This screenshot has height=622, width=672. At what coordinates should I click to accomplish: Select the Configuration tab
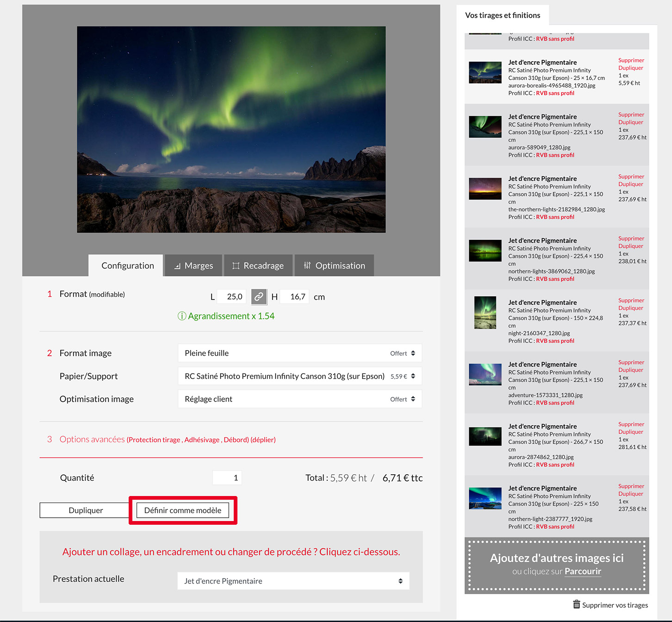(127, 265)
